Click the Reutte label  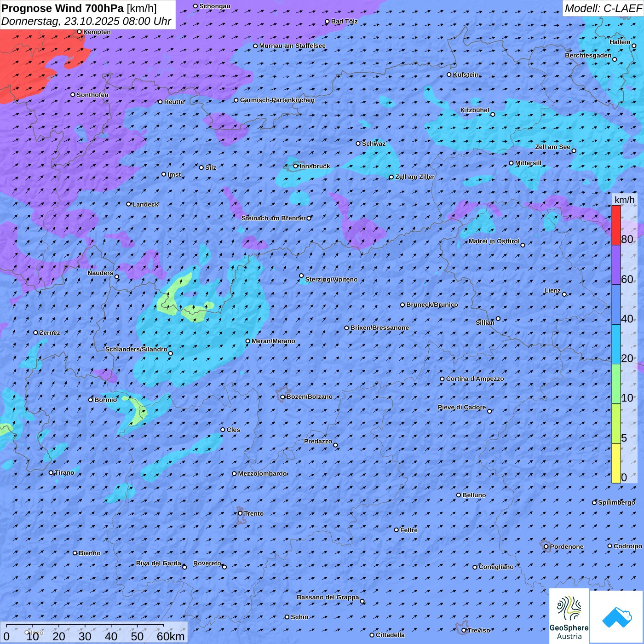pyautogui.click(x=174, y=102)
